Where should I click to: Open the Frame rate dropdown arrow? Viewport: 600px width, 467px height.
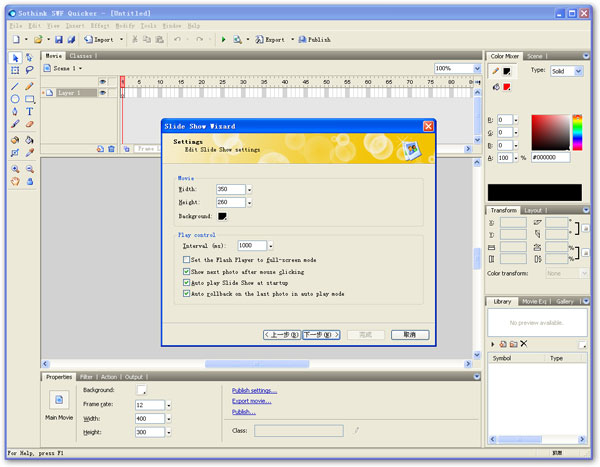[169, 405]
